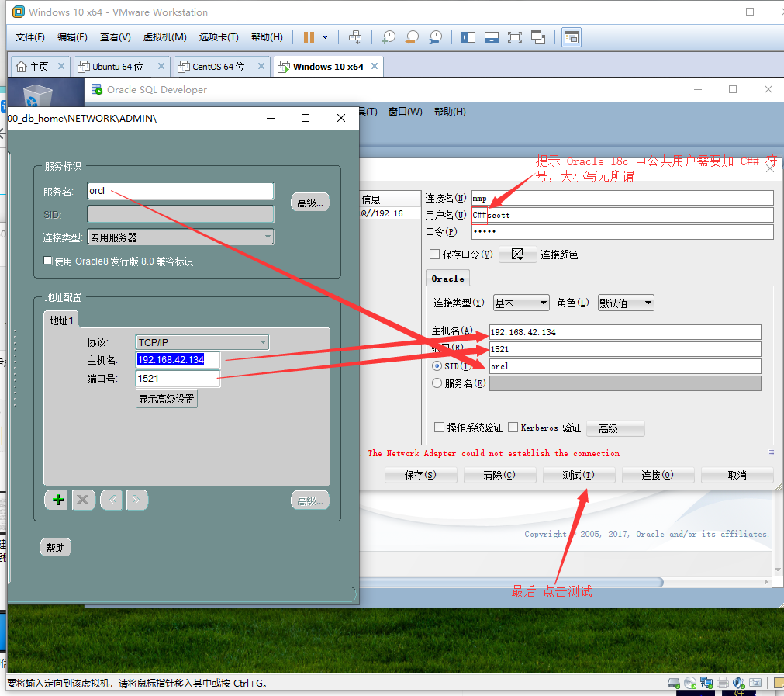Screen dimensions: 784x696
Task: Click the 连接(O) button
Action: [658, 475]
